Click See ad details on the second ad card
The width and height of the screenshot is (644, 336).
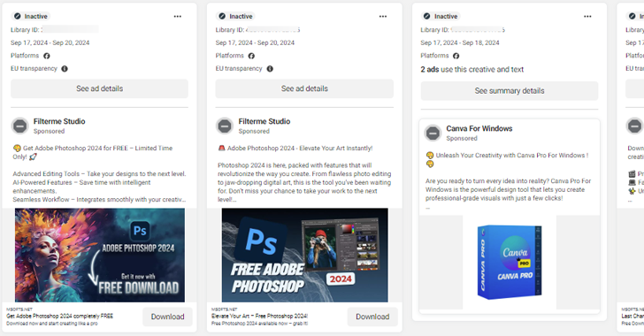(304, 88)
